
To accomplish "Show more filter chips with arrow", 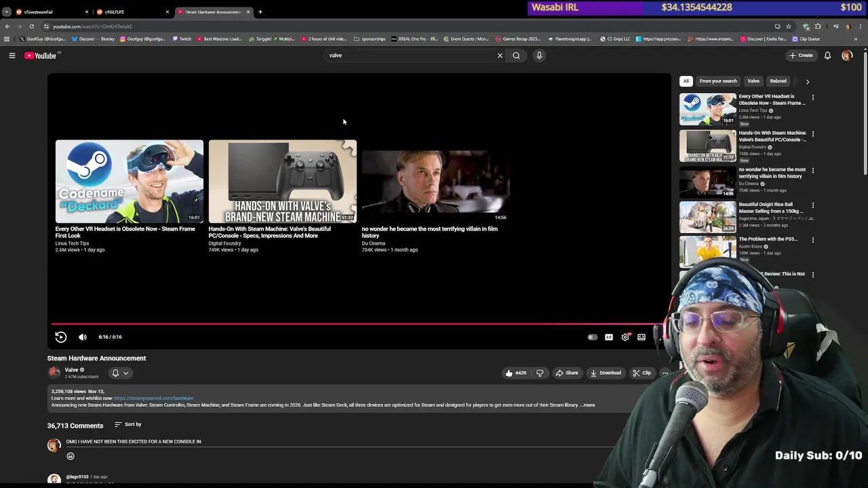I will pos(807,81).
